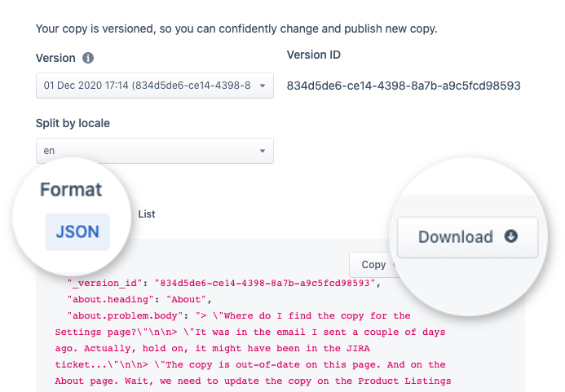The image size is (565, 392).
Task: Select the JSON format option
Action: [x=77, y=232]
